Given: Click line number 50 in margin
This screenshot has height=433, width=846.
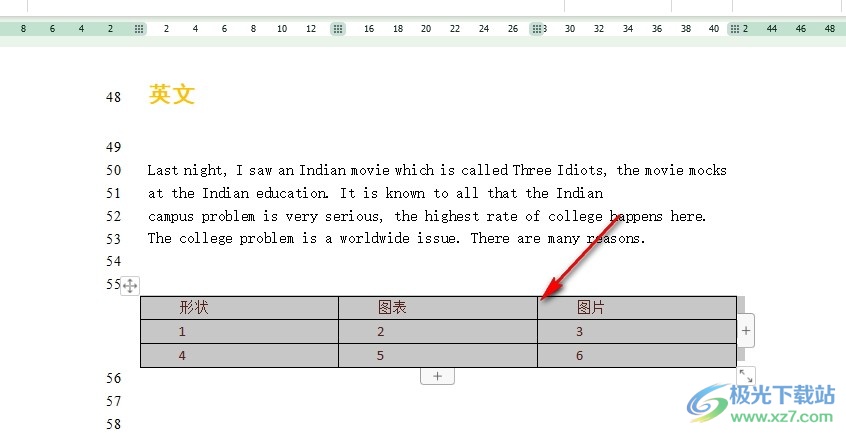Looking at the screenshot, I should tap(113, 170).
